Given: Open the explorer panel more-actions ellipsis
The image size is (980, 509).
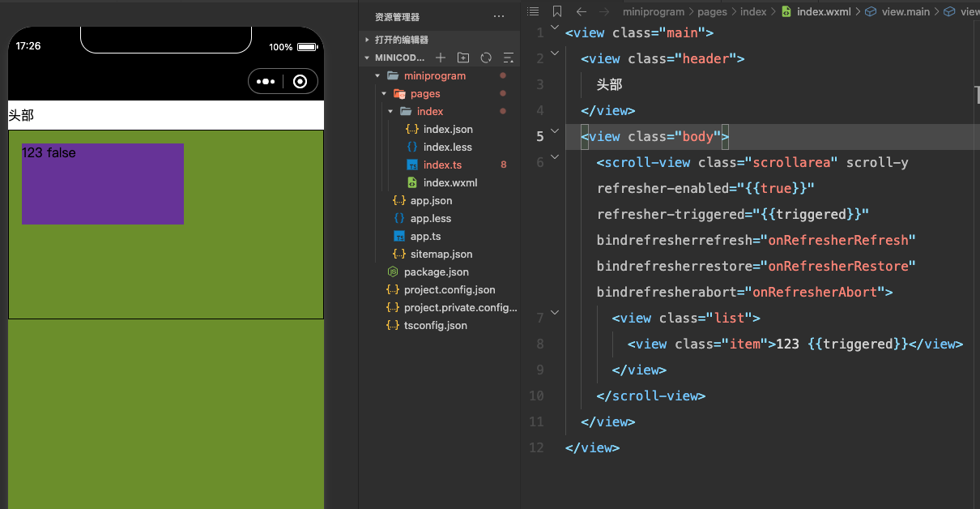Looking at the screenshot, I should 499,17.
